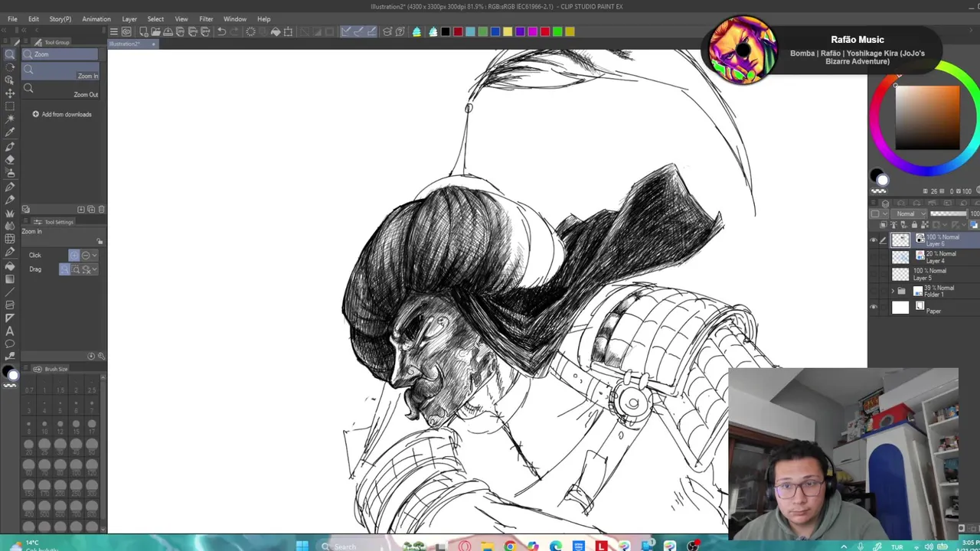Viewport: 980px width, 551px height.
Task: Select the Selection area marquee tool
Action: [x=10, y=106]
